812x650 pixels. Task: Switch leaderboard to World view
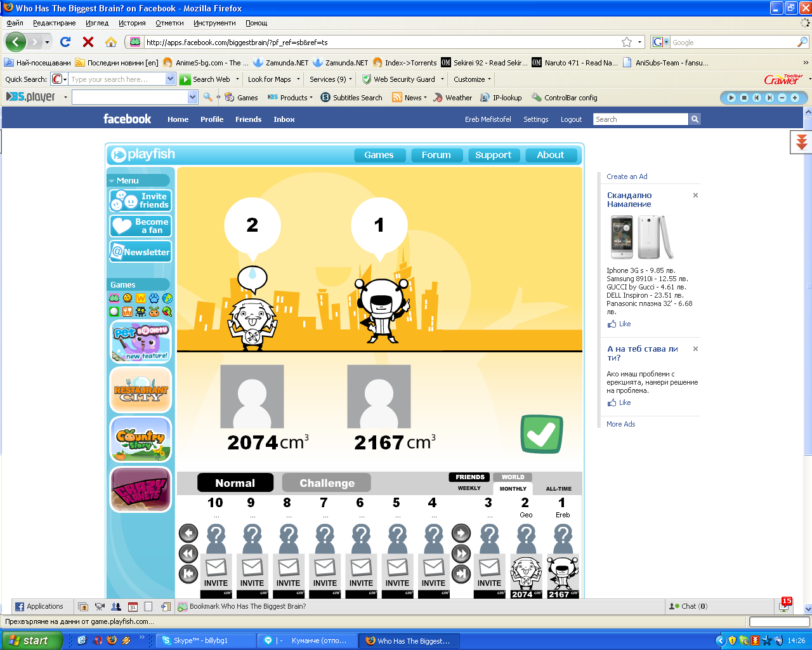513,477
